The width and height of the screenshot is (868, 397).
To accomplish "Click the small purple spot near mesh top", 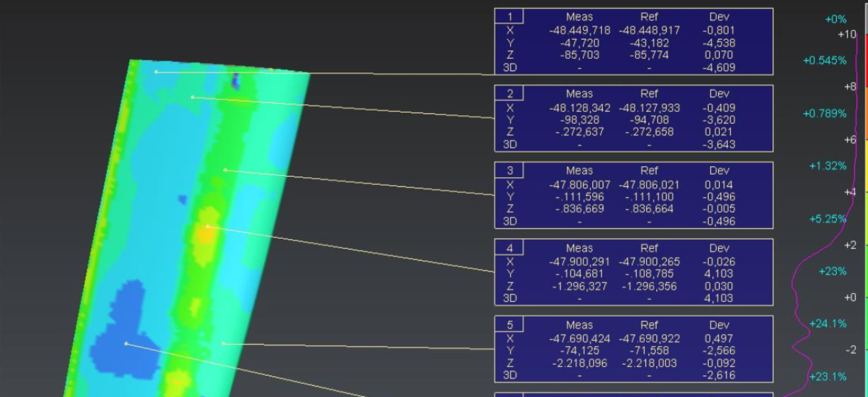I will tap(235, 80).
